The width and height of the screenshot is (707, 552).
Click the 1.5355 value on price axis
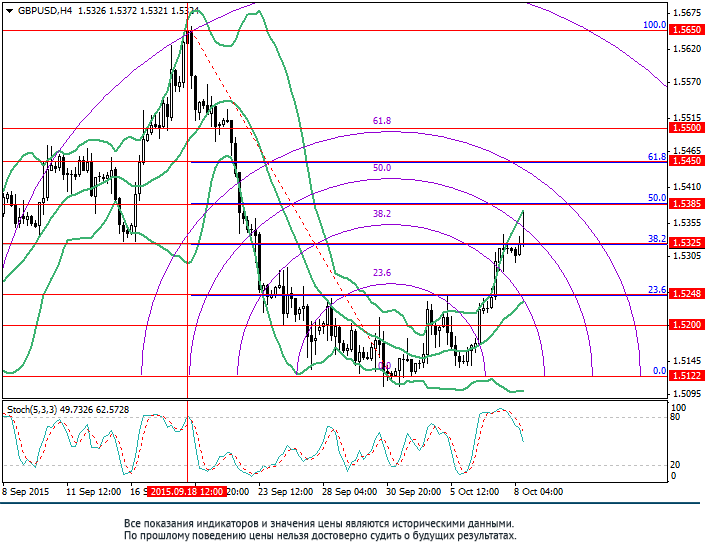(x=687, y=223)
